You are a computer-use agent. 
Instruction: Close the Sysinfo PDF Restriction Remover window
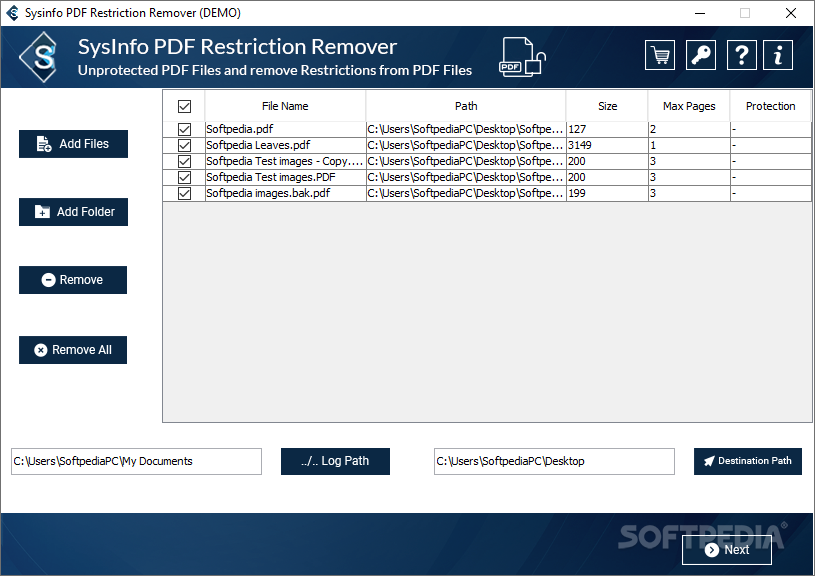pyautogui.click(x=791, y=13)
